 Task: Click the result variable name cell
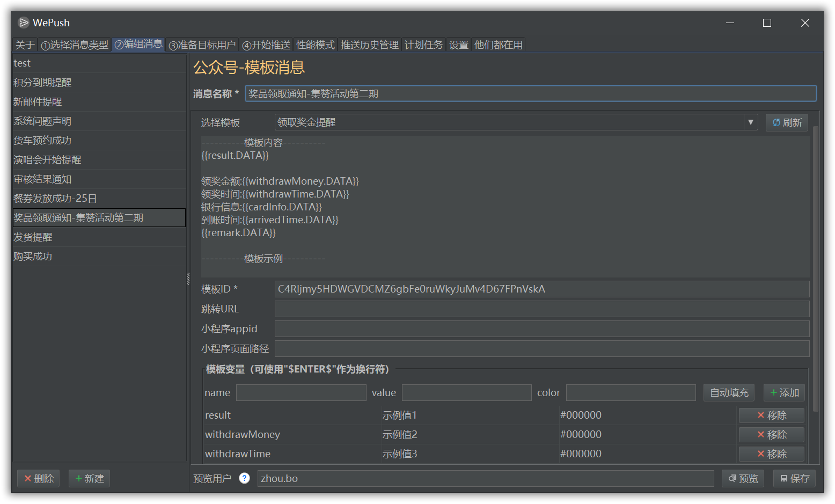pos(292,415)
